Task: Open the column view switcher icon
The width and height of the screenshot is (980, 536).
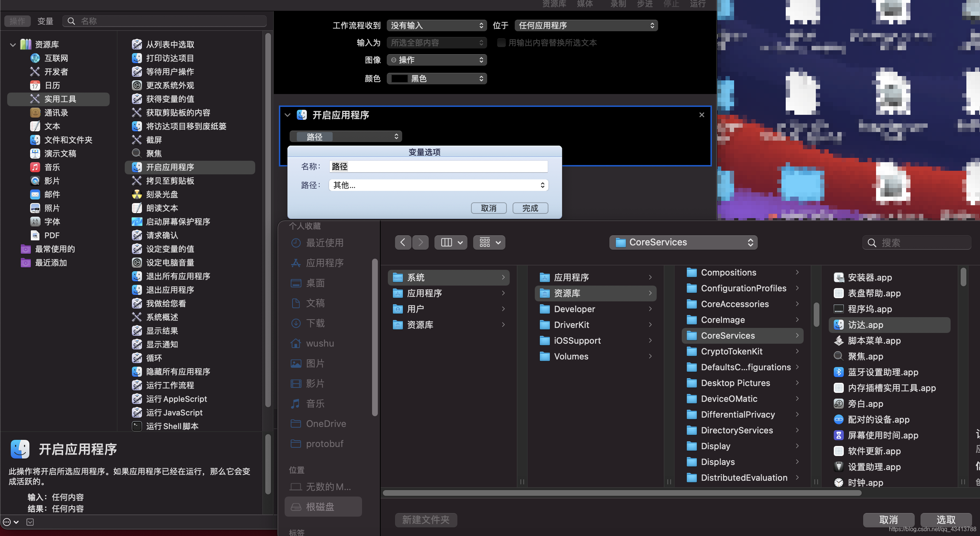Action: (x=451, y=243)
